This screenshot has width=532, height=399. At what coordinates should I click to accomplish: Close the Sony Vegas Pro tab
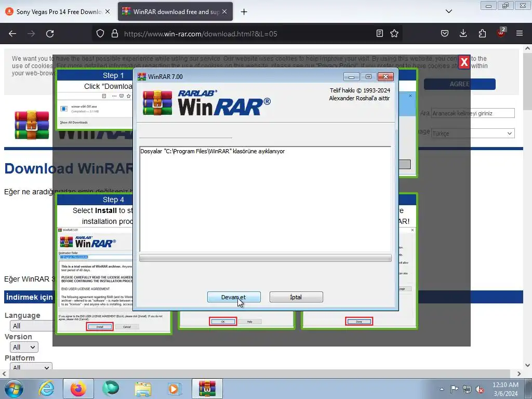108,11
